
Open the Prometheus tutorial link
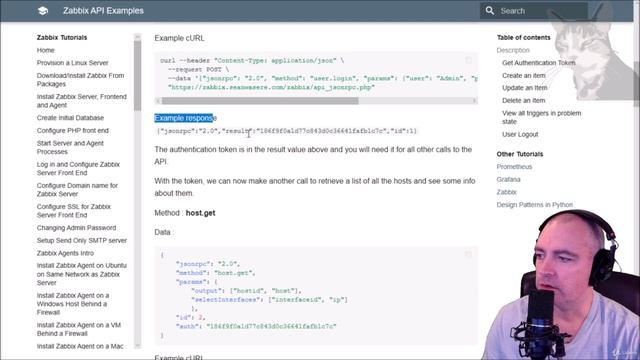(x=514, y=167)
